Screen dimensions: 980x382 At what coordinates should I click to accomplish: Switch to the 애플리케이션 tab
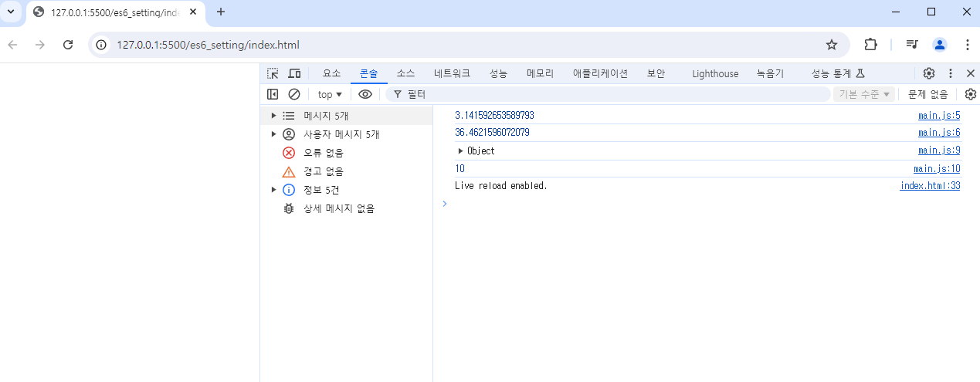point(601,73)
